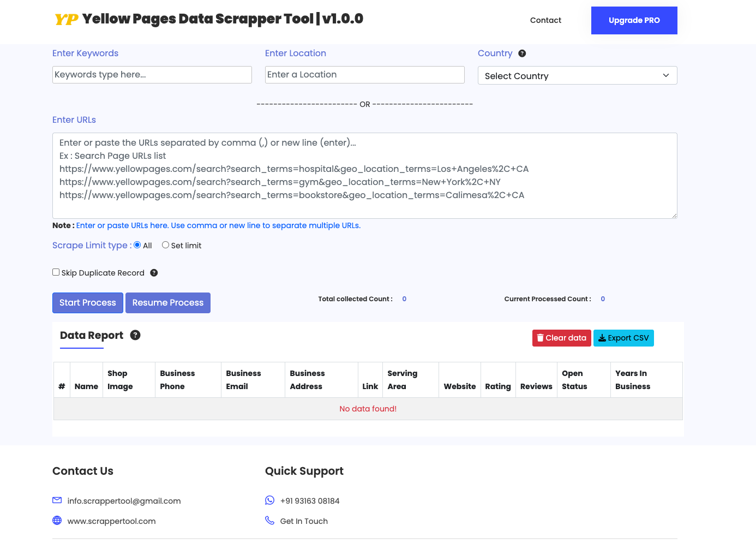This screenshot has height=543, width=756.
Task: Open the Contact page from the header
Action: (545, 20)
